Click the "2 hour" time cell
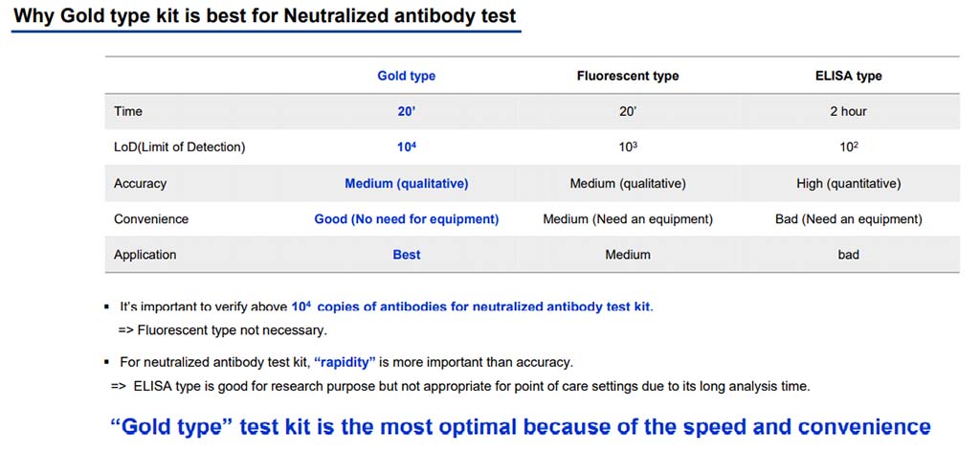 tap(849, 111)
